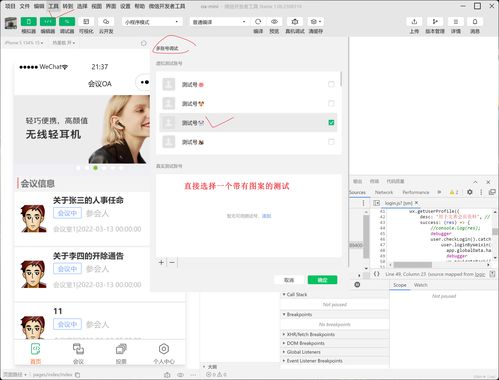
Task: Uncheck the selected third 测试号 checkbox
Action: click(x=331, y=123)
